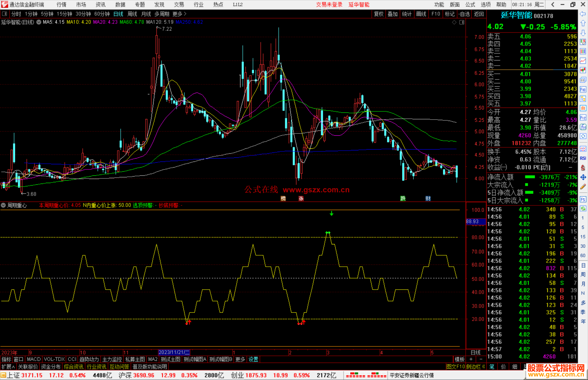Click the formula f(x) sidebar icon
This screenshot has height=380, width=588.
[583, 127]
